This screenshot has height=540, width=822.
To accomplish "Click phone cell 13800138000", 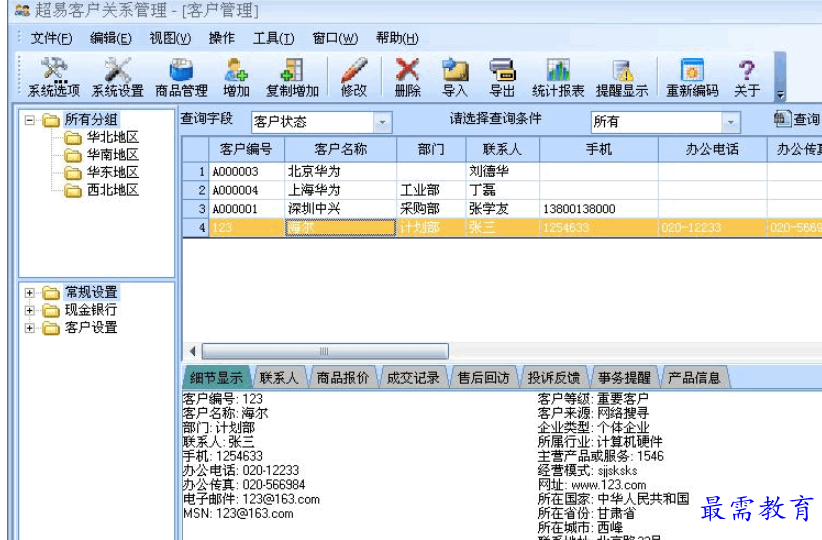I will [599, 209].
